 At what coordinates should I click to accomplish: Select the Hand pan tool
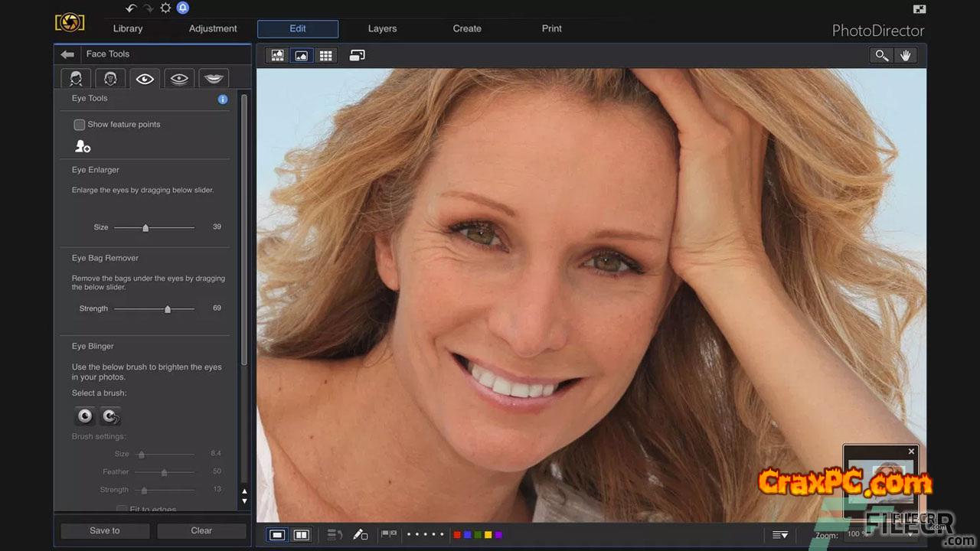906,55
